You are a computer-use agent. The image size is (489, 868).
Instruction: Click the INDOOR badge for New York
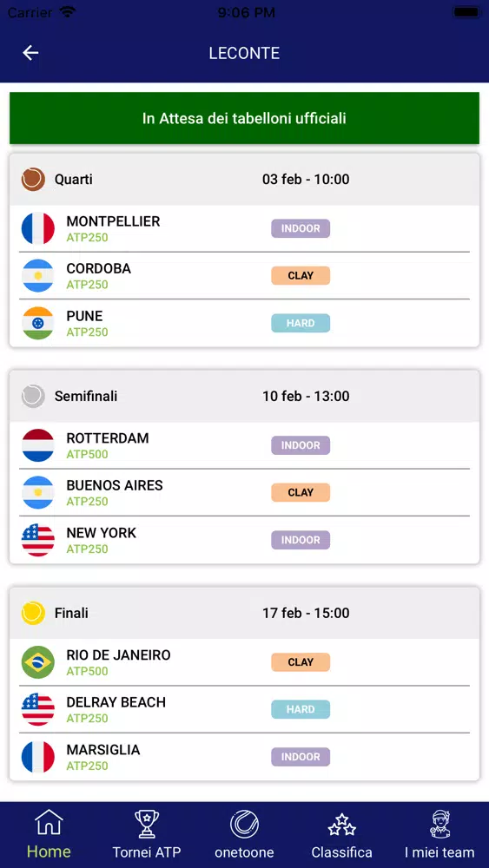pyautogui.click(x=301, y=540)
